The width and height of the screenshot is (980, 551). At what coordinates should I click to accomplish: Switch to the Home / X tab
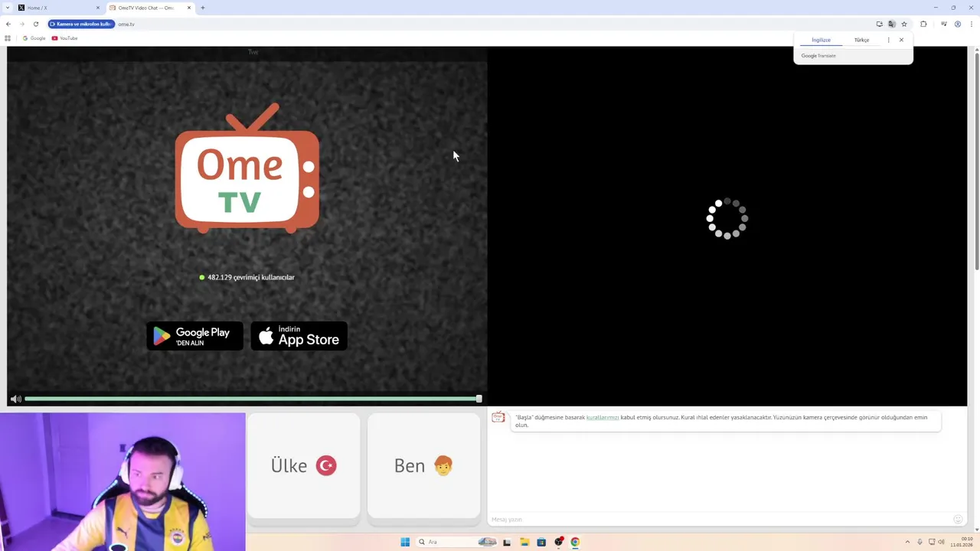pos(58,8)
